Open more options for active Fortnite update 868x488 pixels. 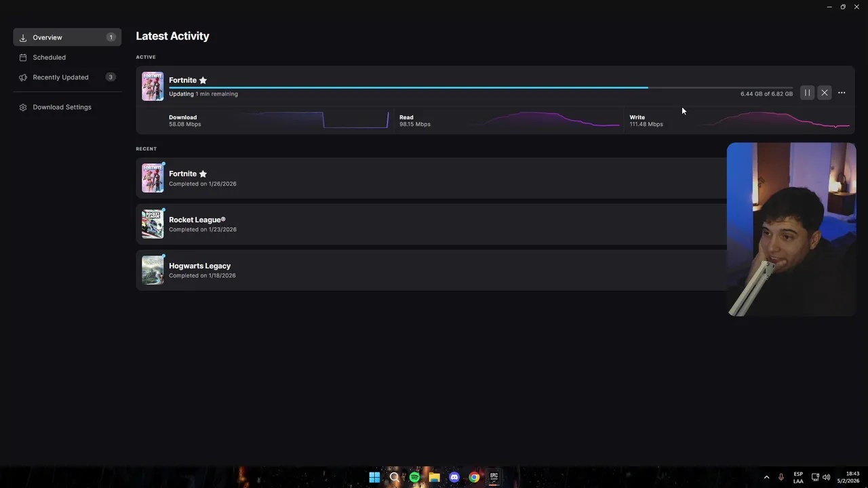pyautogui.click(x=842, y=93)
